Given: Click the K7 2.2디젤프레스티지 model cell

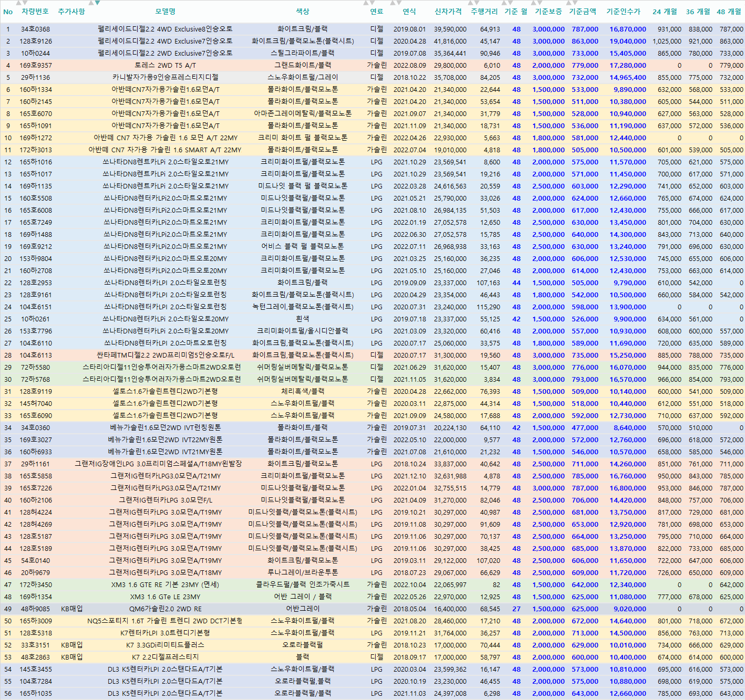Looking at the screenshot, I should click(x=165, y=657).
